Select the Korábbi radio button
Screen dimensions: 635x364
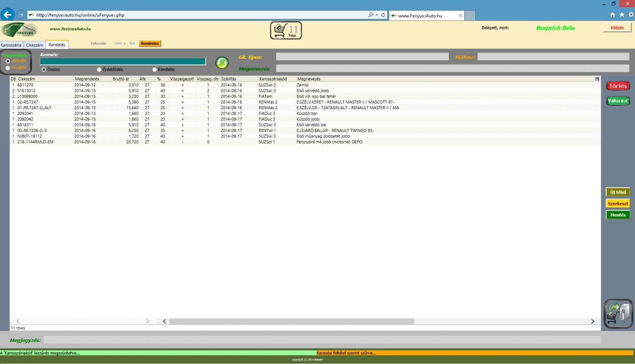click(x=8, y=68)
